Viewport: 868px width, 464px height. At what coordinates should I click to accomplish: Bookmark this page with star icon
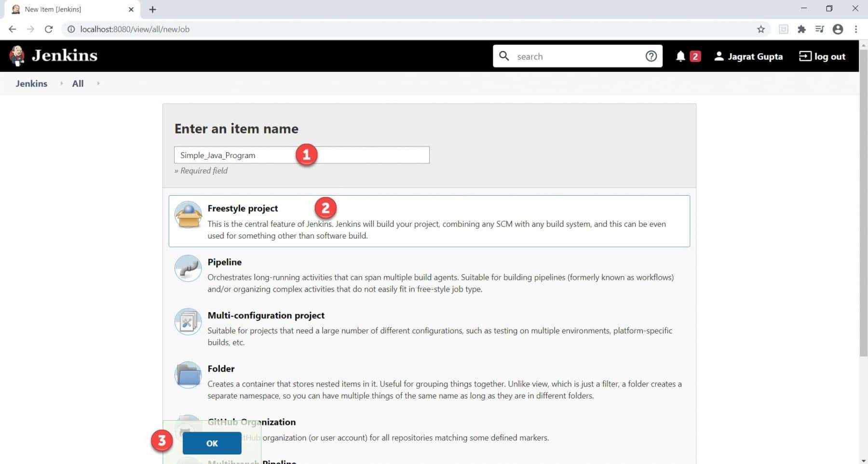(x=761, y=29)
